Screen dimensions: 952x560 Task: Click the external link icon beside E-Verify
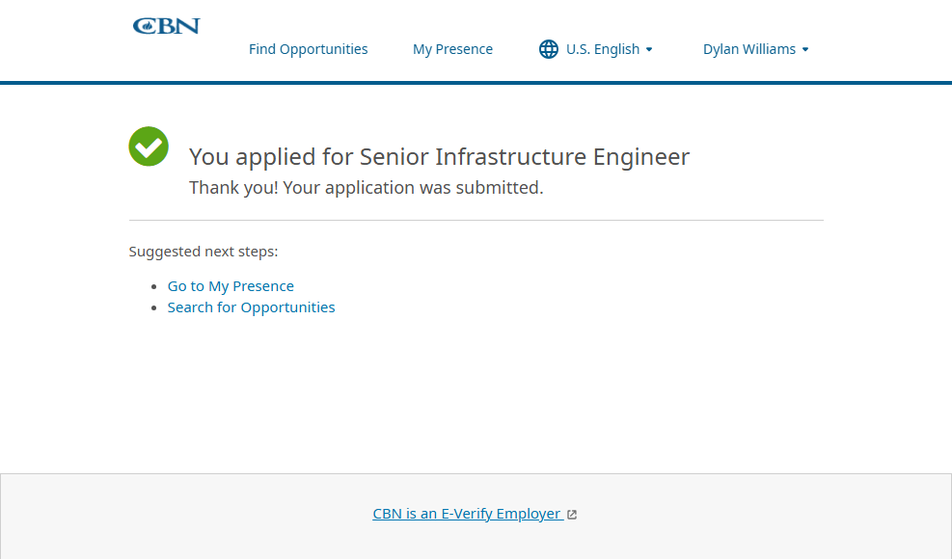[x=572, y=515]
